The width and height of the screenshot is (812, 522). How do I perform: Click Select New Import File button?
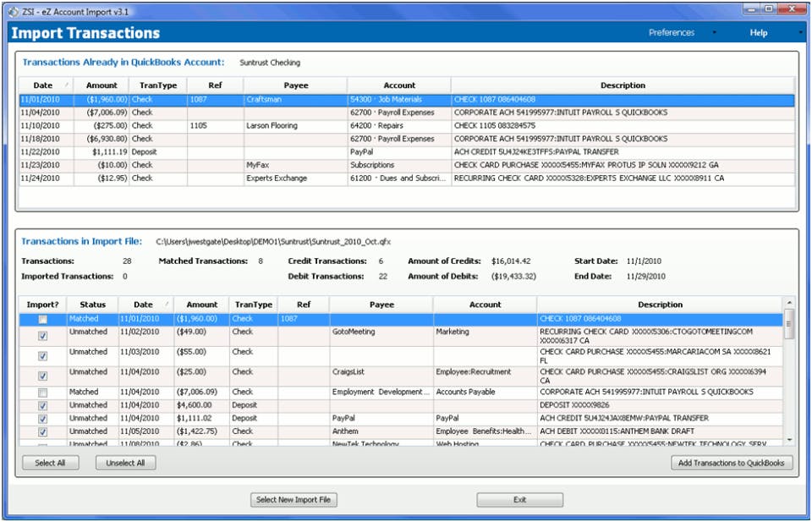(294, 499)
